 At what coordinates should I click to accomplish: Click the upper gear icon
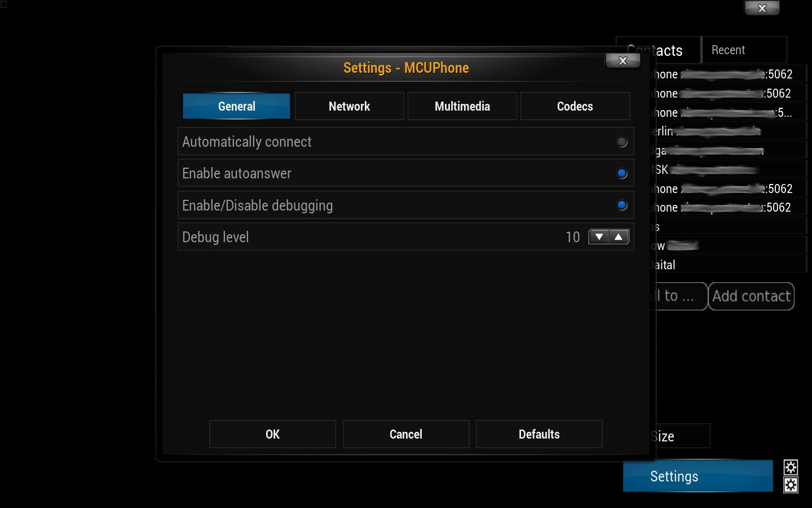(x=791, y=467)
